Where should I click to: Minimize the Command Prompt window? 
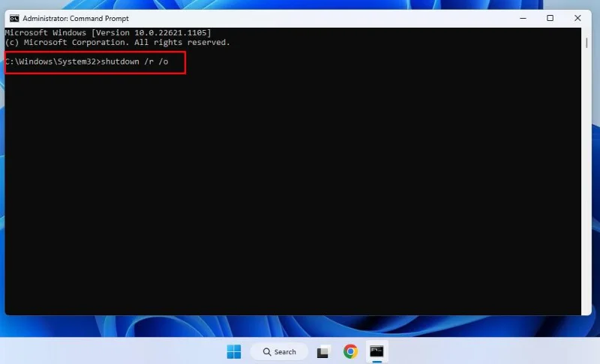(523, 18)
